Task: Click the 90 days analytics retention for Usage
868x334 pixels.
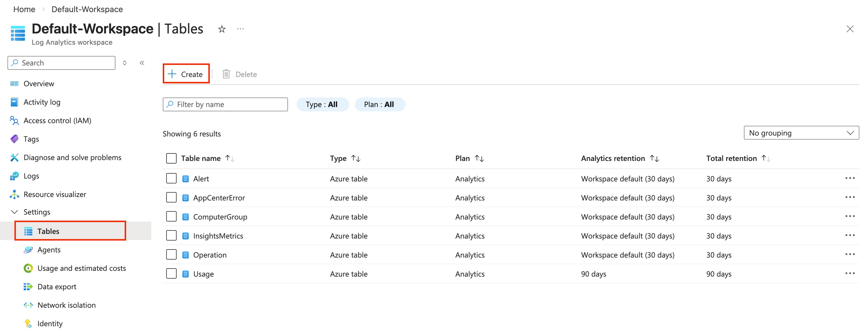Action: 593,274
